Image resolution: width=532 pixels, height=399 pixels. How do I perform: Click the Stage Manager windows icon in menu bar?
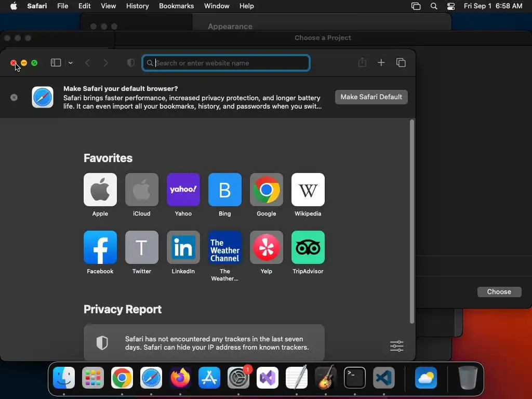coord(416,6)
